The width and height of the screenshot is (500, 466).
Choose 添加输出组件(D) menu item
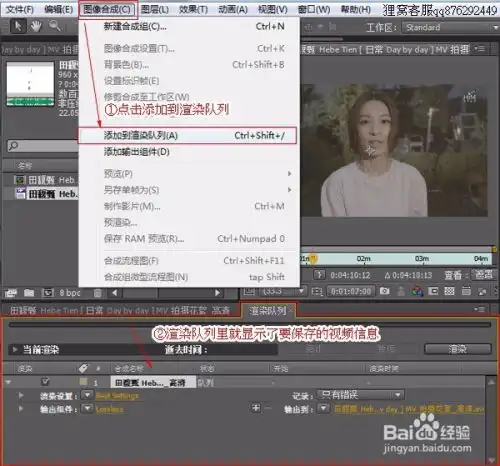[x=189, y=152]
